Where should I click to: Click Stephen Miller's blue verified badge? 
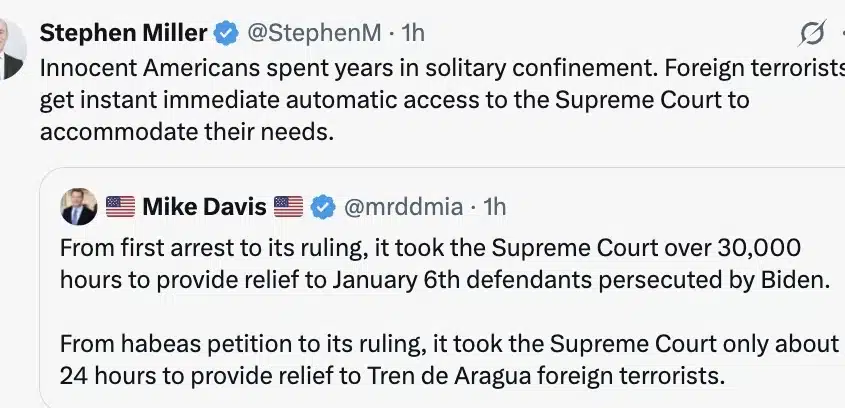pyautogui.click(x=227, y=33)
